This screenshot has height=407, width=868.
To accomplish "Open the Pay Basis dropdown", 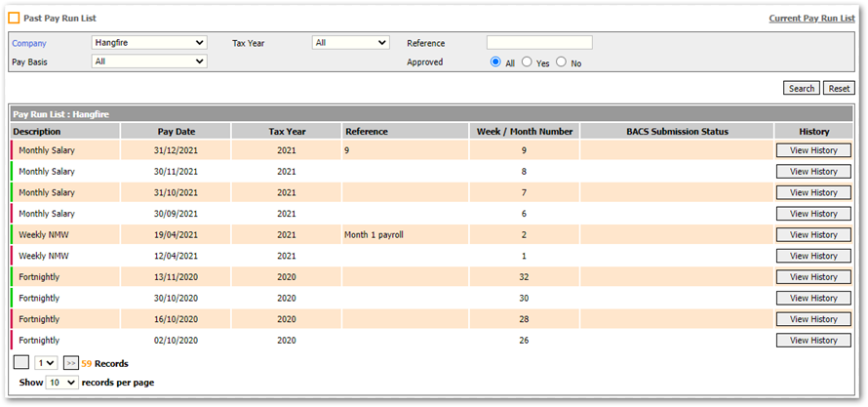I will pos(149,61).
